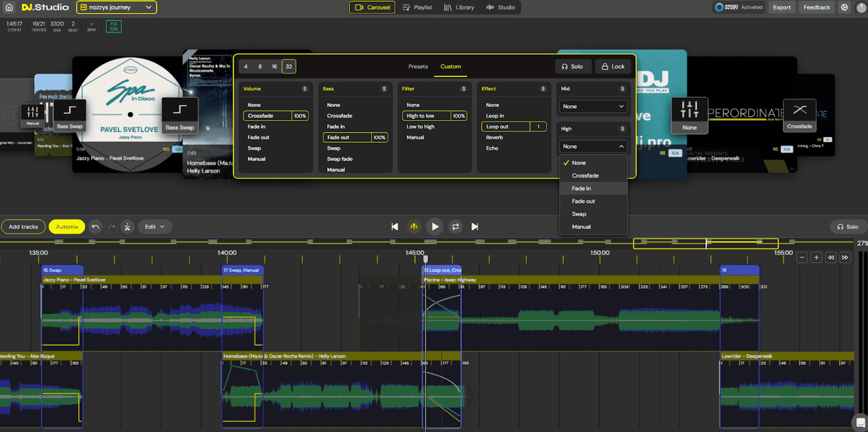Zoom in the timeline with plus icon
868x432 pixels.
pos(816,257)
